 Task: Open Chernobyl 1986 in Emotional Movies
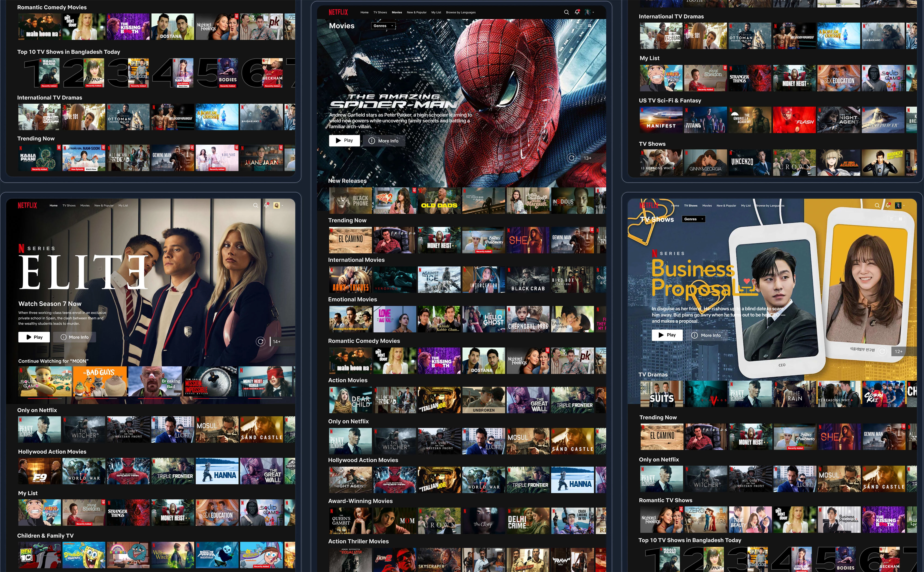pos(528,319)
